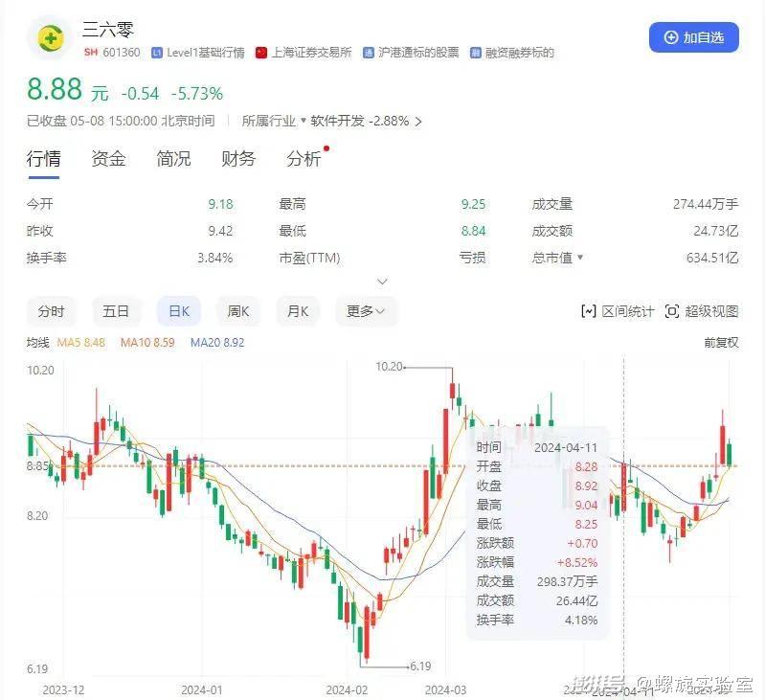Open the 更多 chart period dropdown
The width and height of the screenshot is (765, 700).
(x=366, y=311)
